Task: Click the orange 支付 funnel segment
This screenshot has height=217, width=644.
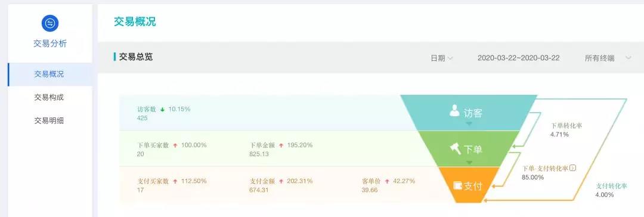Action: pyautogui.click(x=469, y=185)
